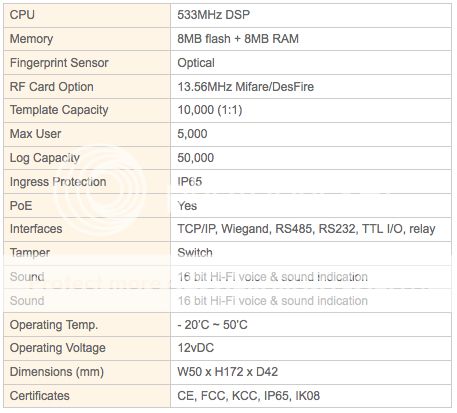Click the Ingress Protection IP65 value
457x413 pixels.
pos(190,182)
